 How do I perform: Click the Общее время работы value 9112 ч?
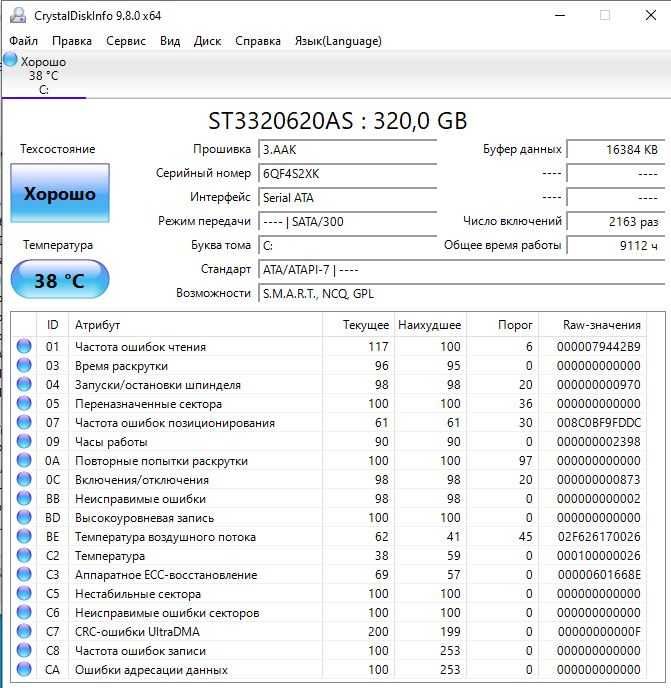point(616,245)
